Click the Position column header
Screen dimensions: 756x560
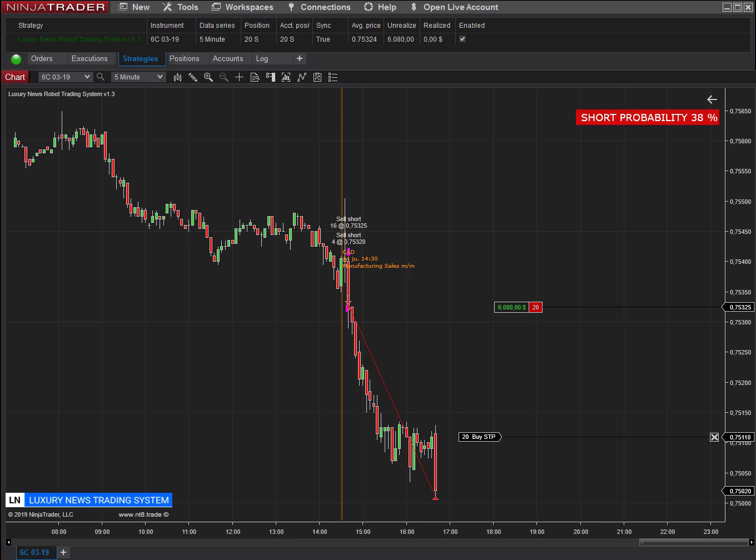257,26
